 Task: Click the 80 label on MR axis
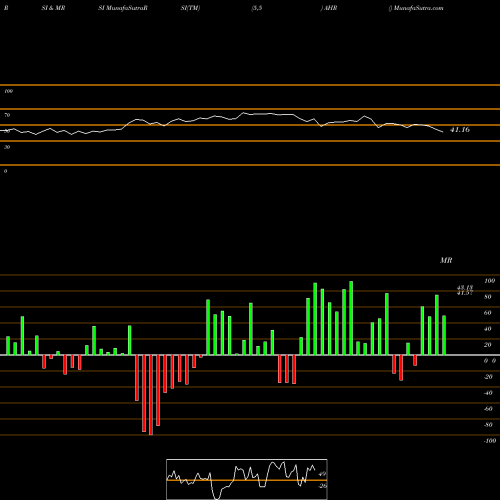click(487, 297)
